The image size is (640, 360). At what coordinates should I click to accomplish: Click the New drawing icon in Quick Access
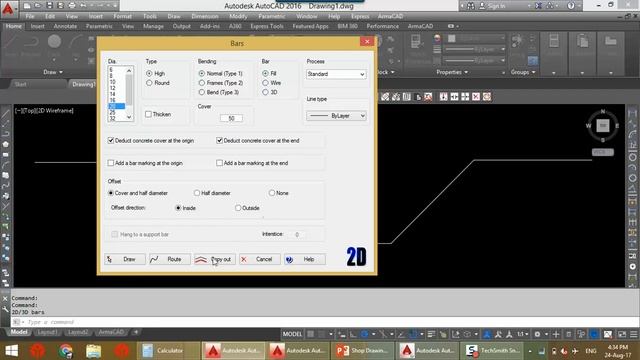coord(27,6)
